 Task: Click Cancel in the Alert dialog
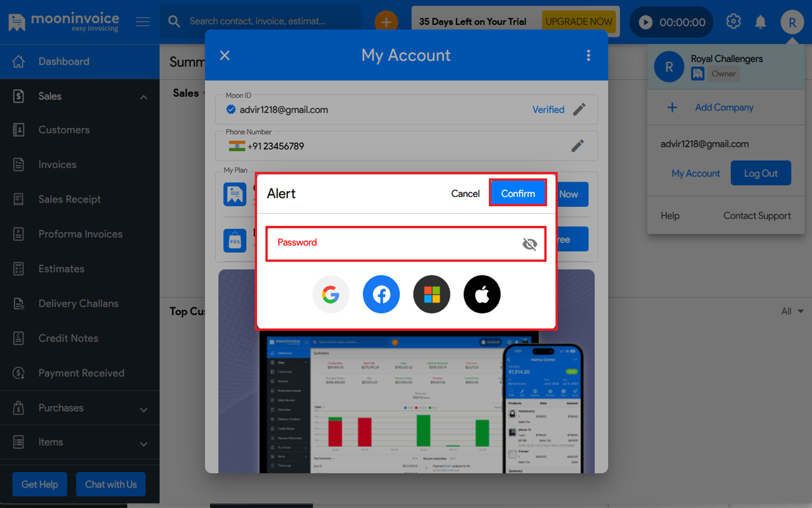pyautogui.click(x=465, y=194)
